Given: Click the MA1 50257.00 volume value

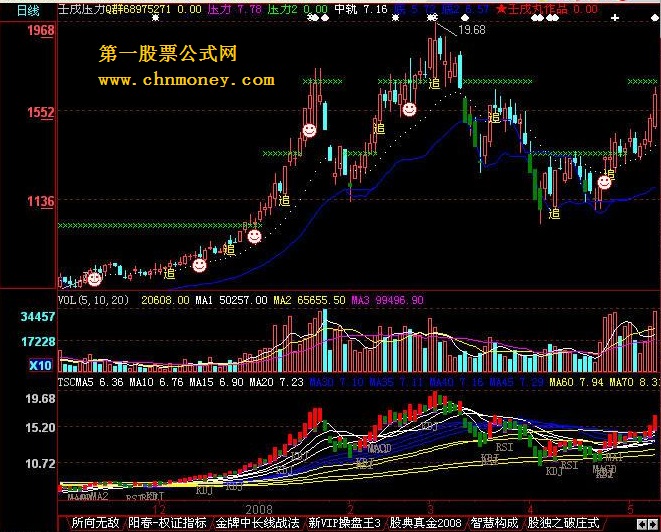Looking at the screenshot, I should click(231, 300).
